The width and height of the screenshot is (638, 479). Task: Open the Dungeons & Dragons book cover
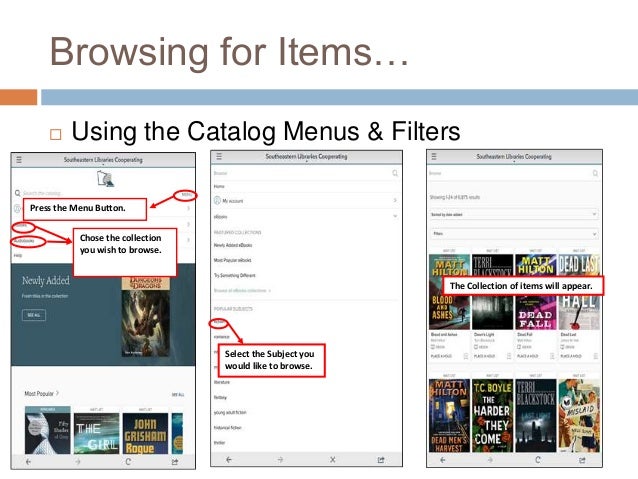146,317
